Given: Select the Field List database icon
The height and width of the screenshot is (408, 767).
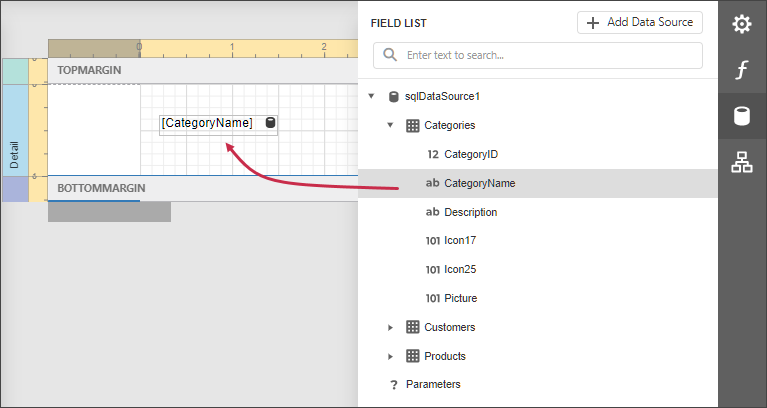Looking at the screenshot, I should coord(741,116).
